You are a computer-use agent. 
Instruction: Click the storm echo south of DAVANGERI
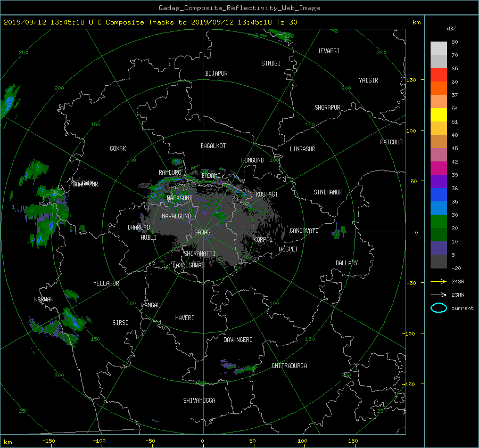[x=239, y=366]
